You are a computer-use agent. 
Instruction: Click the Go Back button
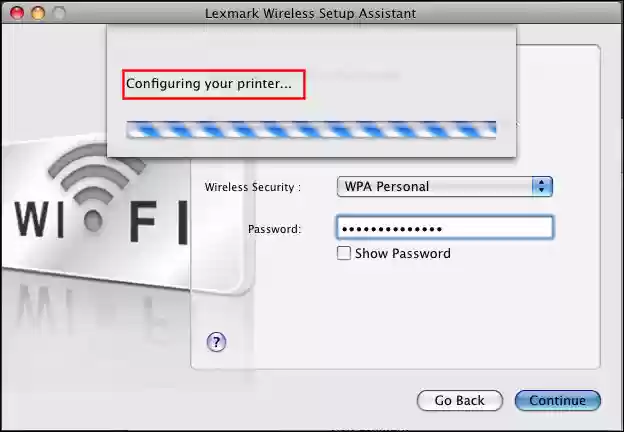460,400
